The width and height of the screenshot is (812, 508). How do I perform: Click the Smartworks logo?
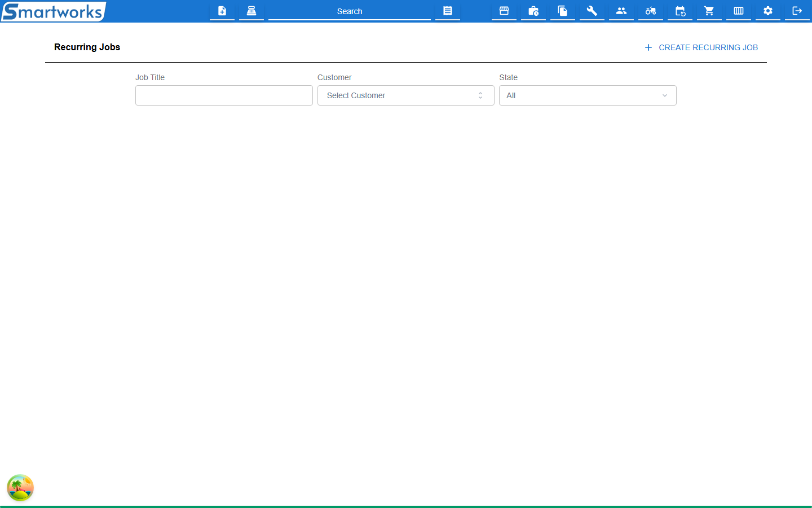point(53,11)
